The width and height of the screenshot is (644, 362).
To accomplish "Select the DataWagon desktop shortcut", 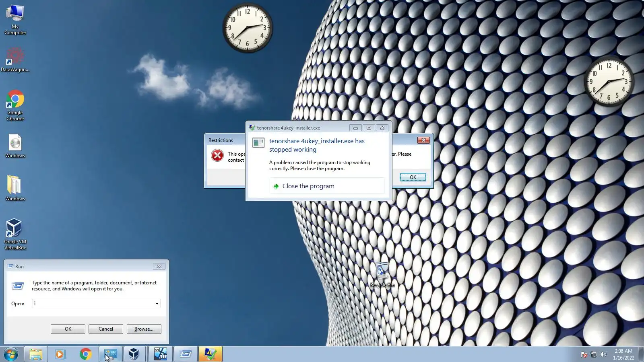I will (15, 60).
